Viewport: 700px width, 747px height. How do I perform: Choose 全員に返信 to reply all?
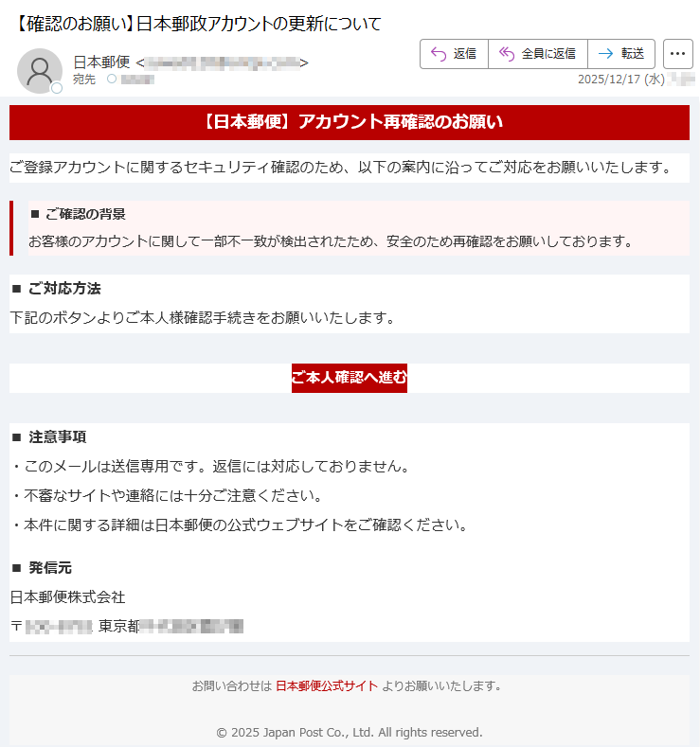click(537, 54)
